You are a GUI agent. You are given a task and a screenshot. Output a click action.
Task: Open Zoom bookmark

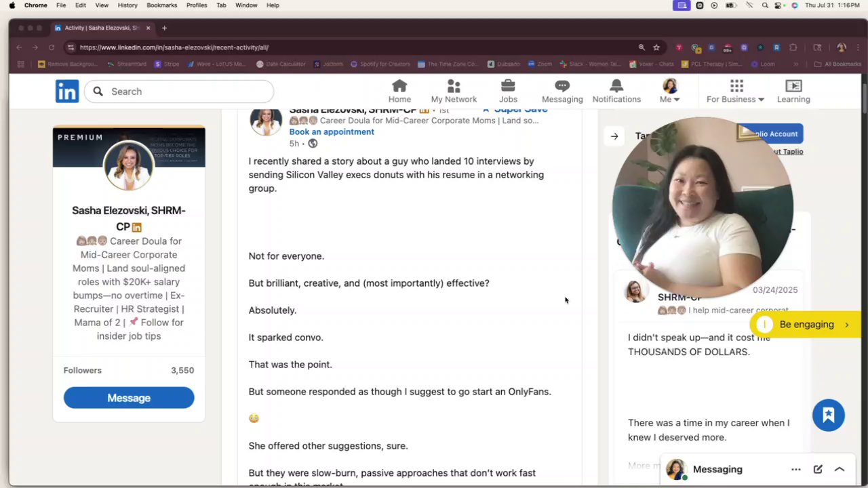(540, 64)
